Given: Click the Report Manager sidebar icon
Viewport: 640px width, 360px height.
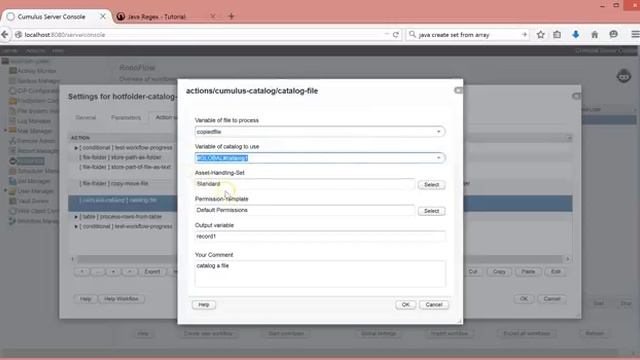Looking at the screenshot, I should [13, 151].
